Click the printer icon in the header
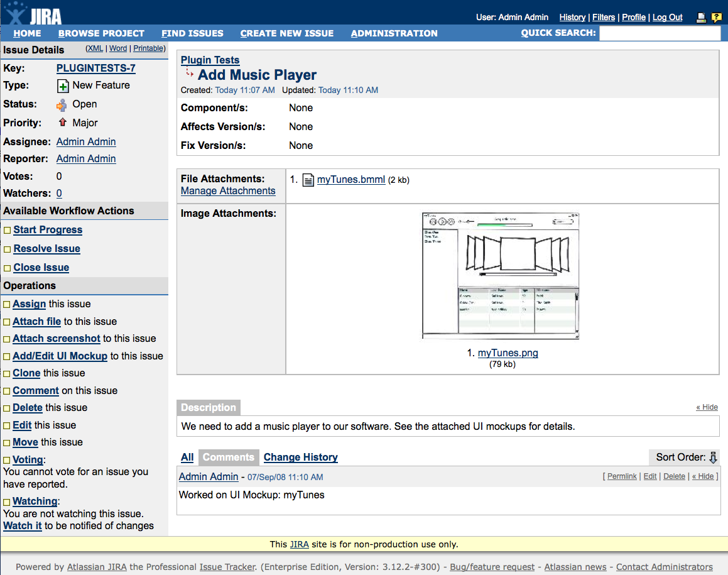 coord(702,18)
